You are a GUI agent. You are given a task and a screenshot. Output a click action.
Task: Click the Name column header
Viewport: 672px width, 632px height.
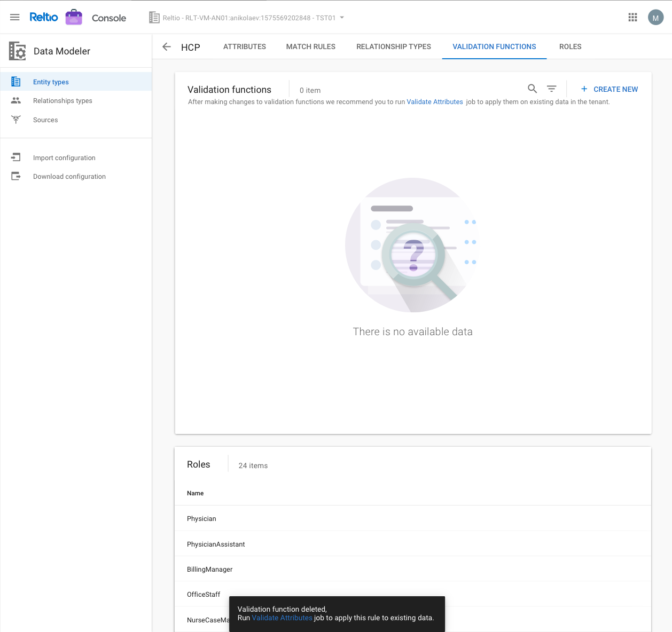tap(195, 493)
